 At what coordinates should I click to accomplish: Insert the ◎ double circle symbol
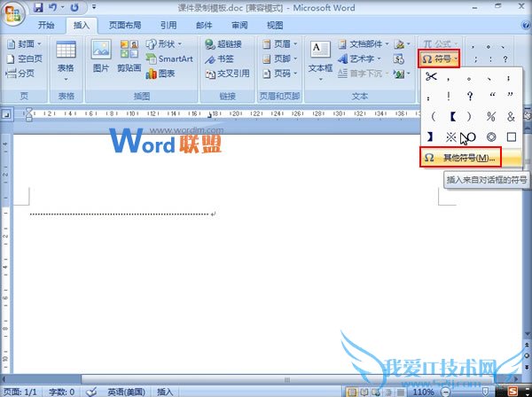[x=491, y=137]
